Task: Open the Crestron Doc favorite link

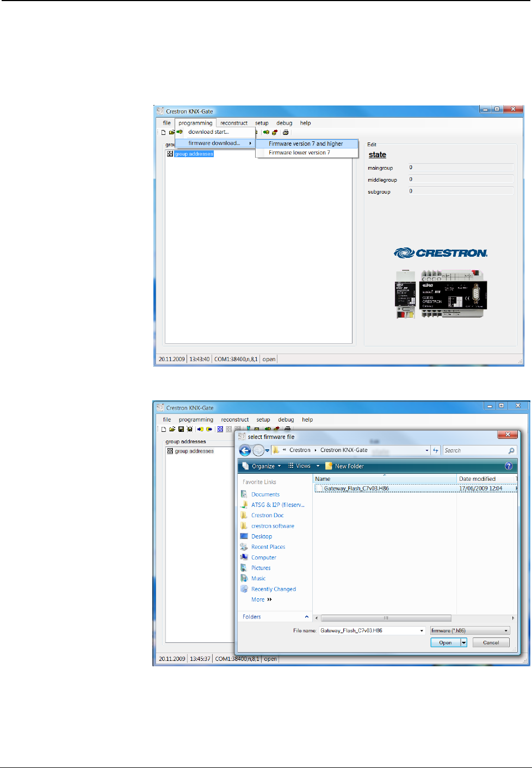Action: coord(267,515)
